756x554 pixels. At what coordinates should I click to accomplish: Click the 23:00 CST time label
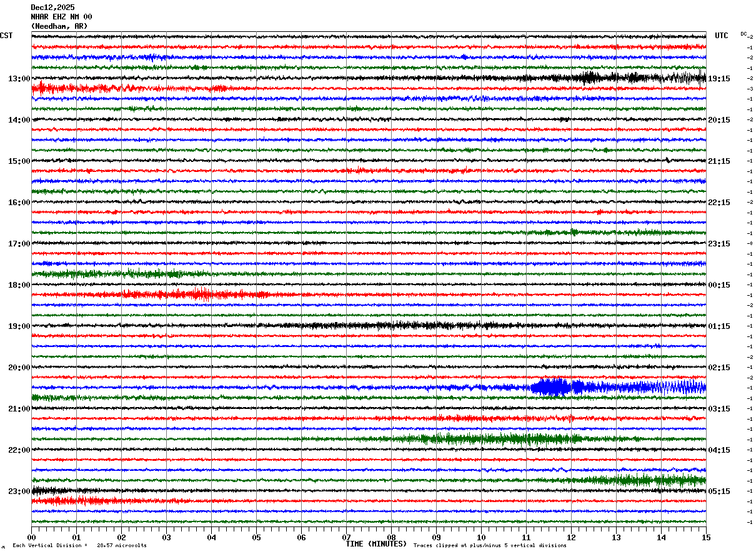pyautogui.click(x=19, y=491)
